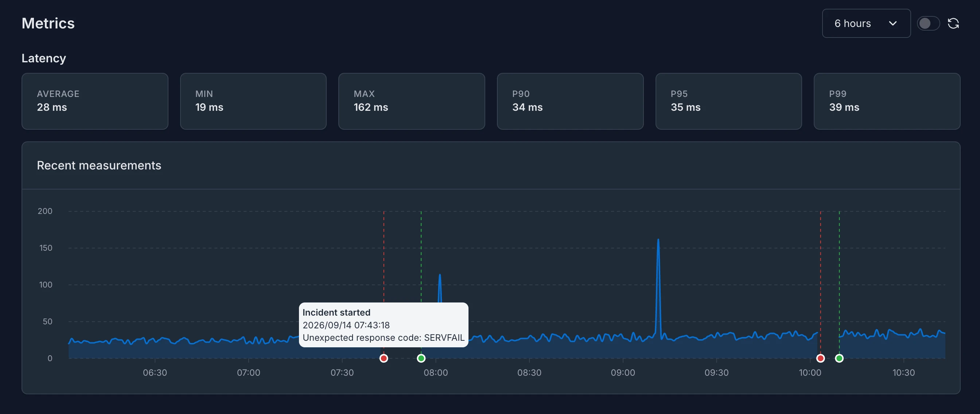Click the Recent measurements heading

click(x=99, y=165)
